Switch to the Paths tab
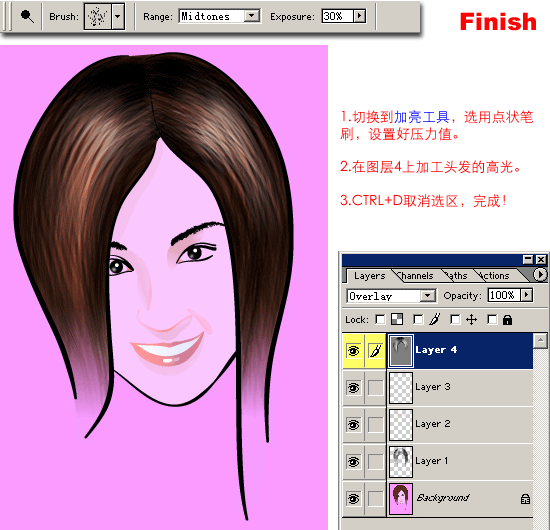This screenshot has width=550, height=530. coord(457,276)
